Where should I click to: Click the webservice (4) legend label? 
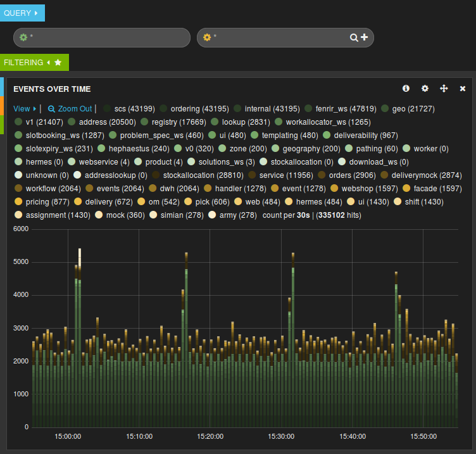pyautogui.click(x=104, y=162)
